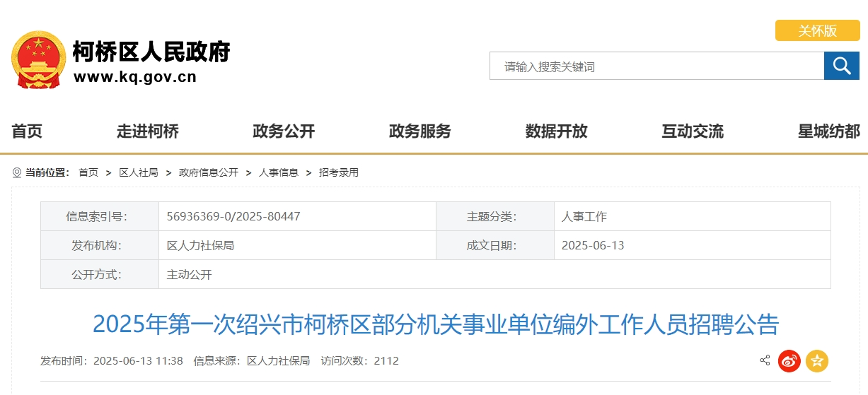This screenshot has height=395, width=868.
Task: Switch to 关怀版 accessibility mode
Action: (817, 30)
